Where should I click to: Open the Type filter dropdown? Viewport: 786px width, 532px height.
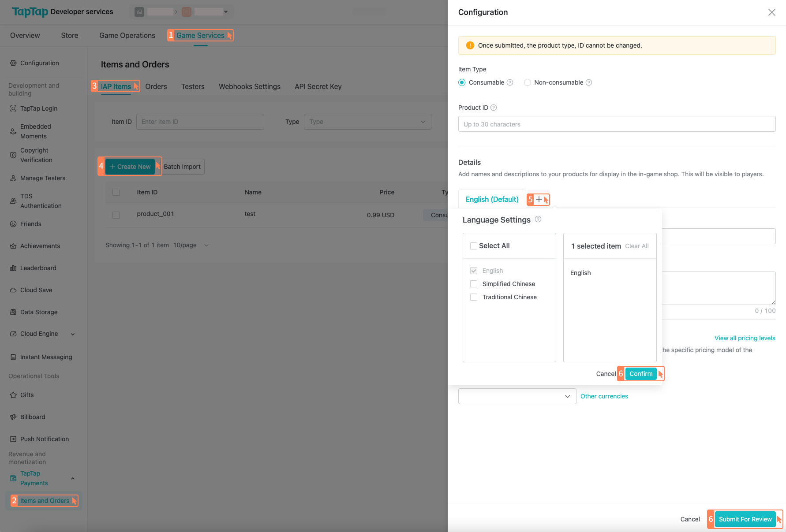(367, 122)
